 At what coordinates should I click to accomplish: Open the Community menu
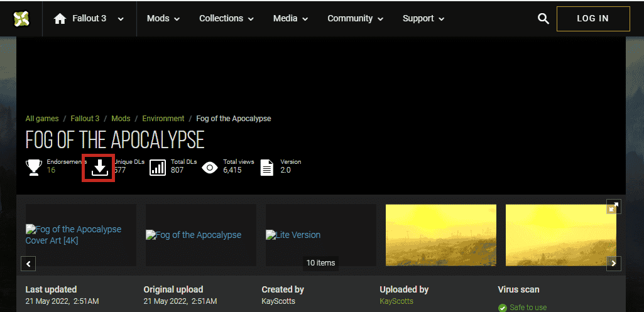point(355,18)
